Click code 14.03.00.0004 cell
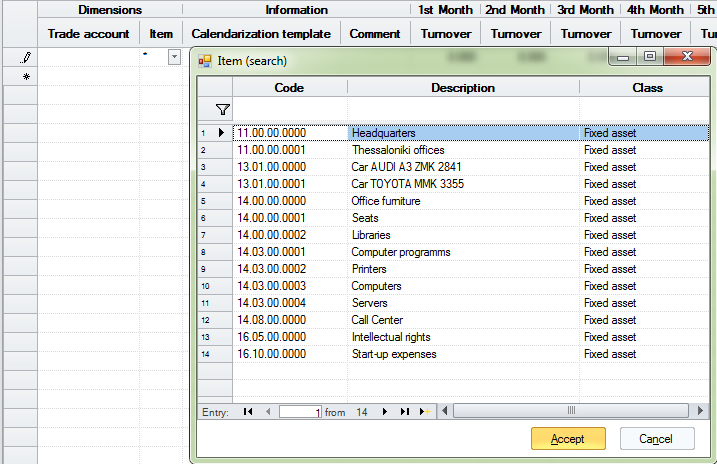Viewport: 717px width, 464px height. click(x=290, y=303)
